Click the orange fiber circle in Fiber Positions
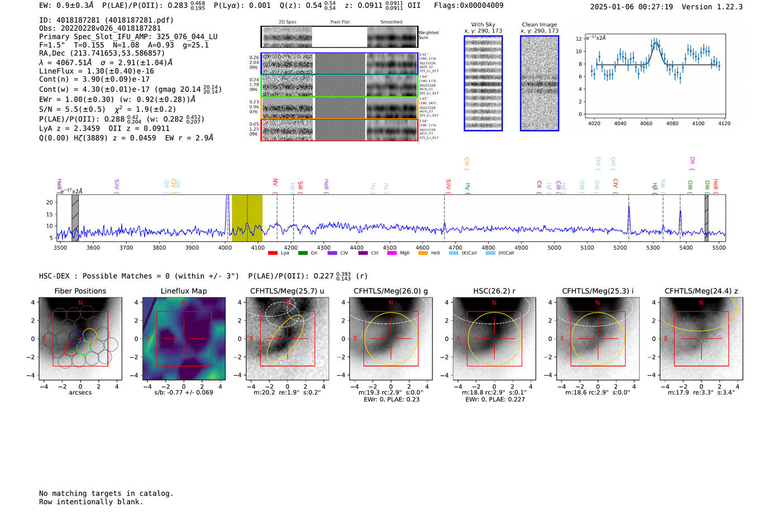782x532 pixels. [89, 336]
